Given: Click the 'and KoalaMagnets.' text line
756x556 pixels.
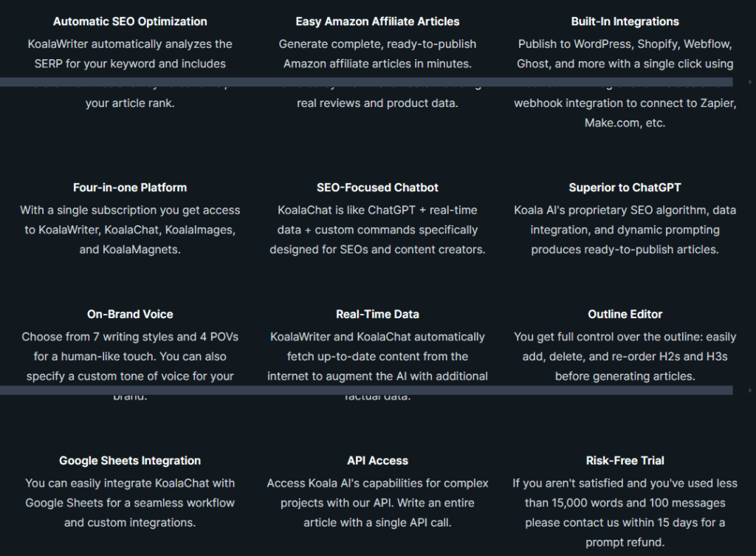Looking at the screenshot, I should (x=130, y=250).
